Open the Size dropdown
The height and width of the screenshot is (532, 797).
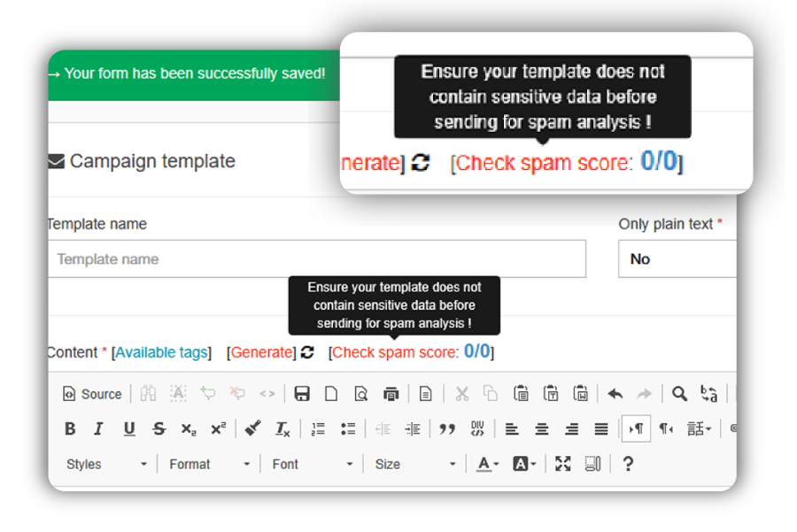point(414,464)
